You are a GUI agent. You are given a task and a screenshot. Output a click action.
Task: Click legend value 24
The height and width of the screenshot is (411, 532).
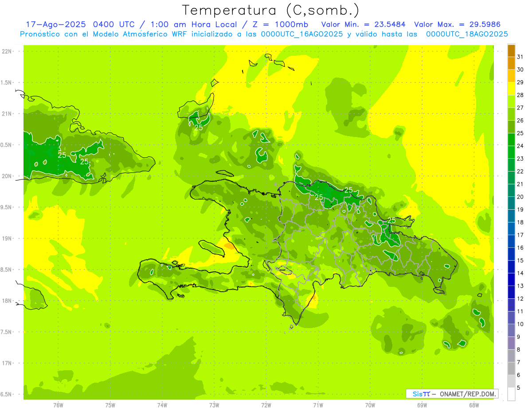(520, 146)
